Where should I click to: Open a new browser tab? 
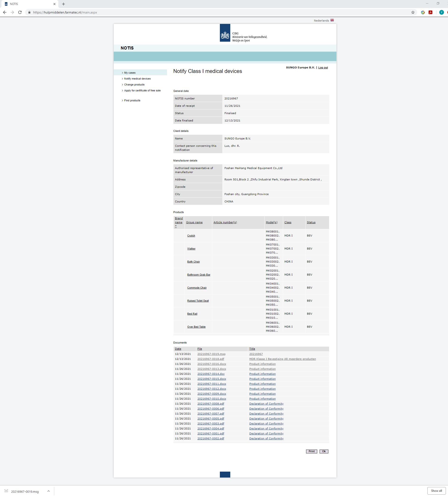pos(63,4)
